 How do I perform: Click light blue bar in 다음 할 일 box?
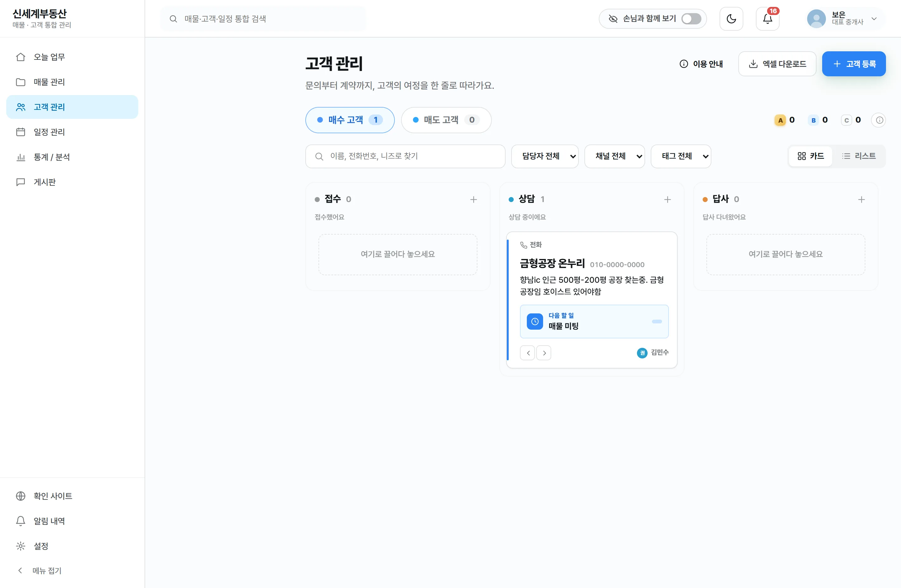(656, 321)
